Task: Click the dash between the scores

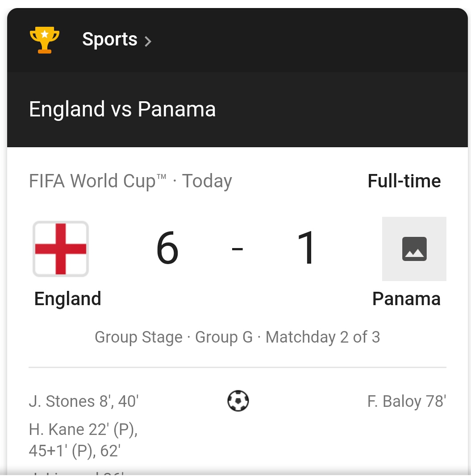Action: tap(238, 249)
